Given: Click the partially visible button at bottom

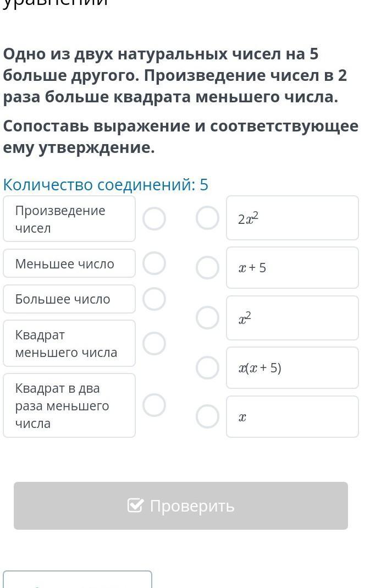Looking at the screenshot, I should [x=78, y=580].
